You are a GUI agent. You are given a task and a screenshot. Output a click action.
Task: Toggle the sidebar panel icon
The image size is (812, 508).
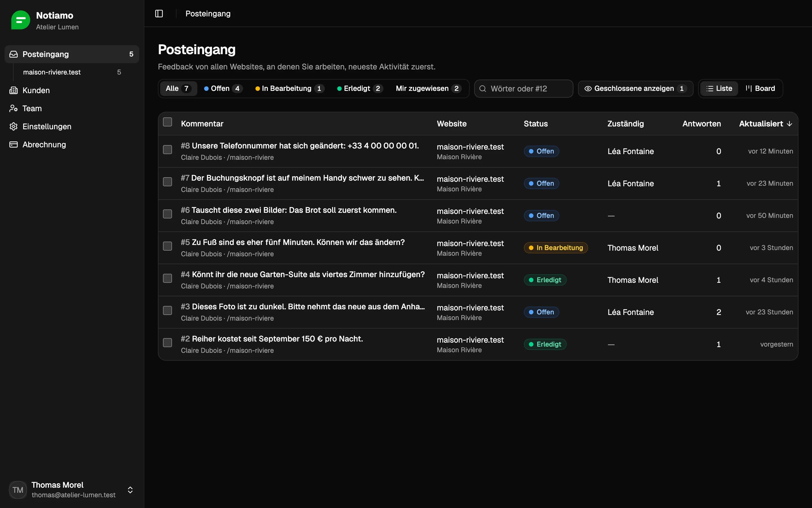pos(159,14)
